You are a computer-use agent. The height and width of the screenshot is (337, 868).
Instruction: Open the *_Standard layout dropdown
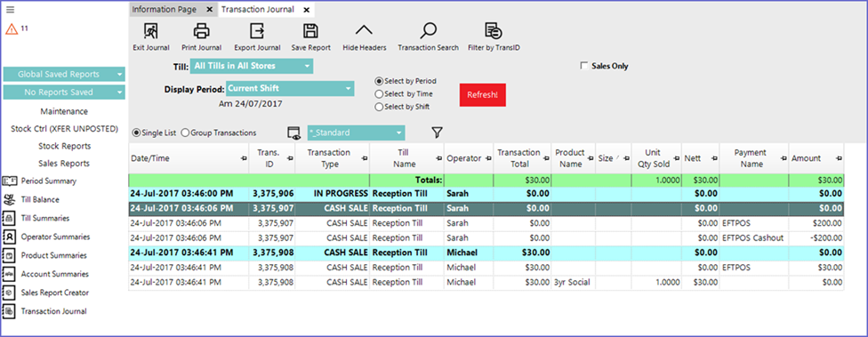[x=356, y=132]
